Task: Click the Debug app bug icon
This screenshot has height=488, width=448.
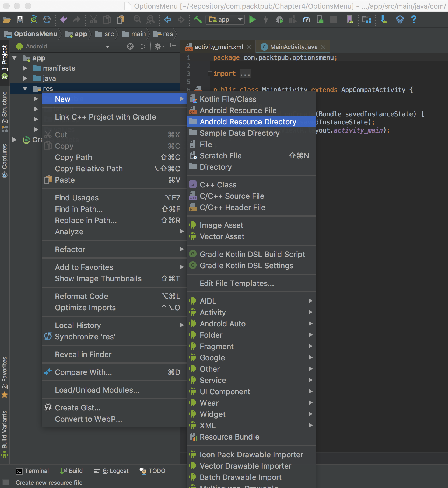Action: point(279,20)
